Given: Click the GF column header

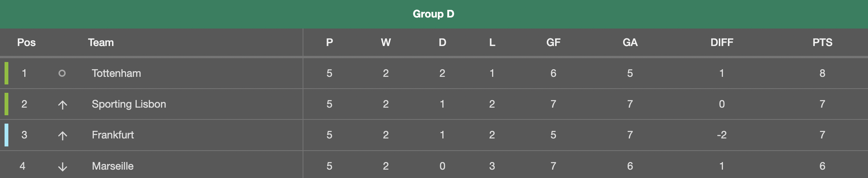Looking at the screenshot, I should pos(553,42).
